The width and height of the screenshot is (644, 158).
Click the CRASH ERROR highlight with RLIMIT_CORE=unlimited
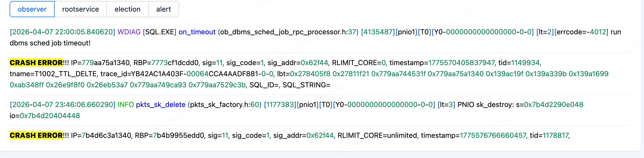pos(36,136)
